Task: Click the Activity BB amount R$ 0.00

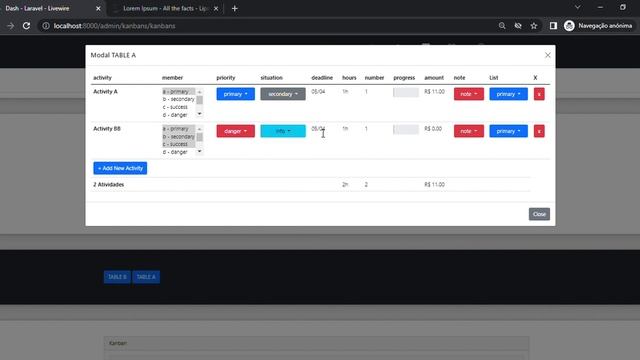Action: [x=433, y=129]
